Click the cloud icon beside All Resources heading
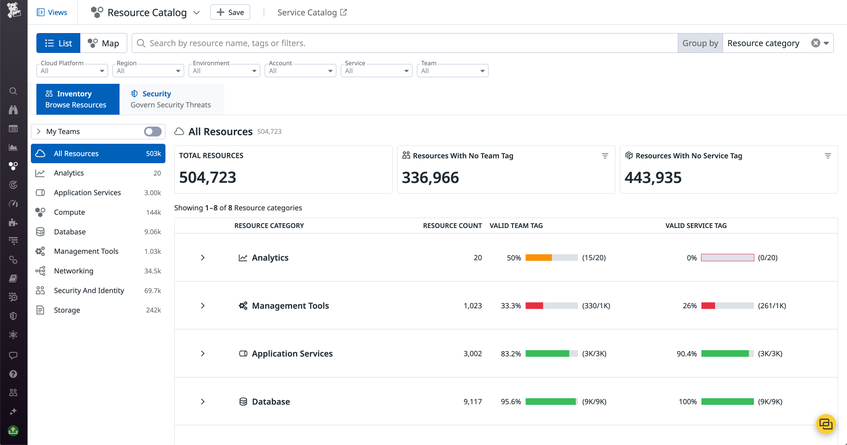 pyautogui.click(x=179, y=131)
